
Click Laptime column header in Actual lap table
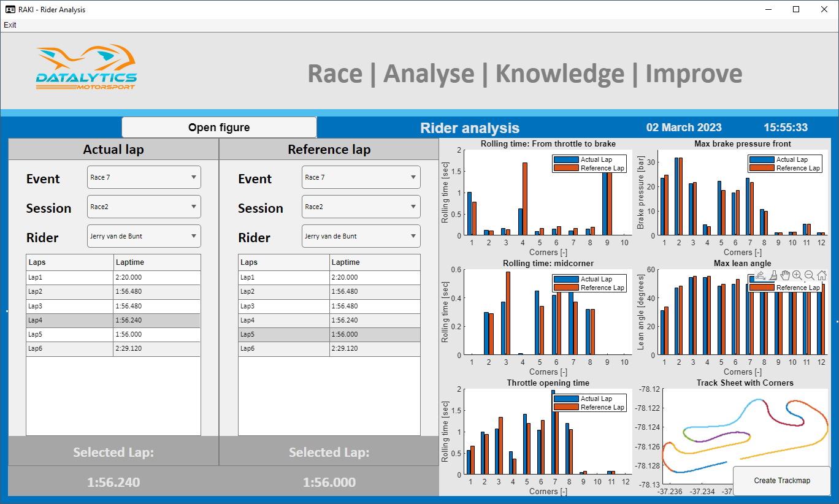tap(156, 262)
